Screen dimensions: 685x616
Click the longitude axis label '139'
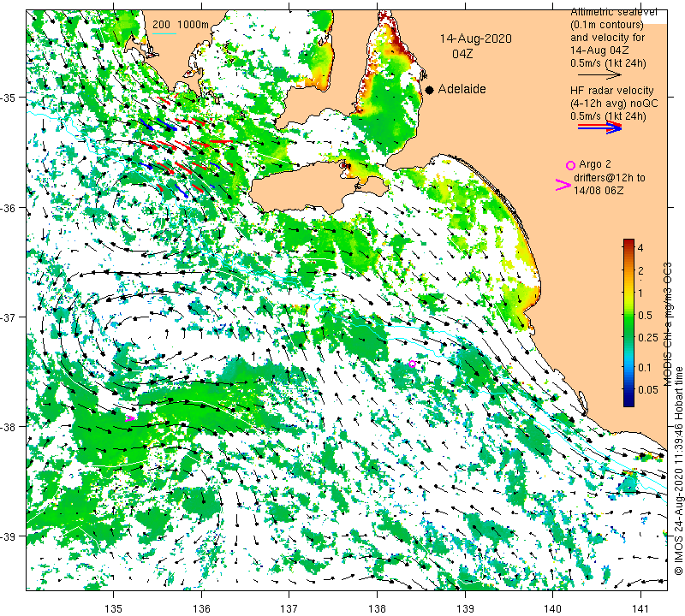465,608
